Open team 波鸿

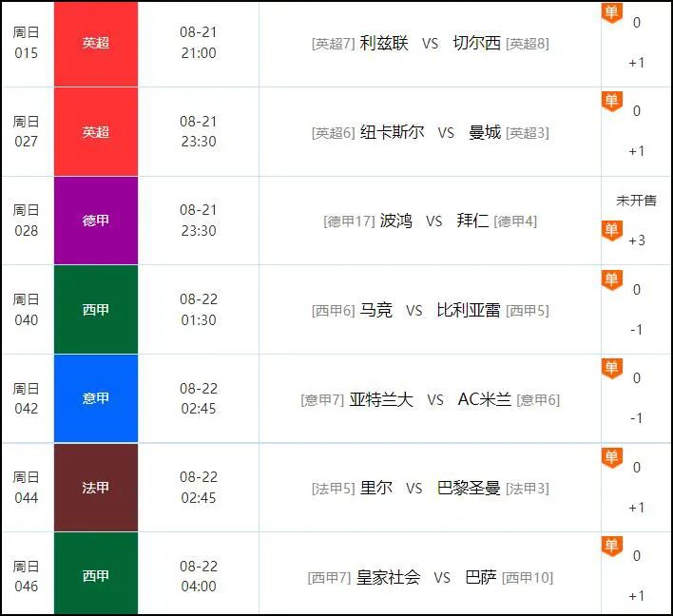point(395,221)
